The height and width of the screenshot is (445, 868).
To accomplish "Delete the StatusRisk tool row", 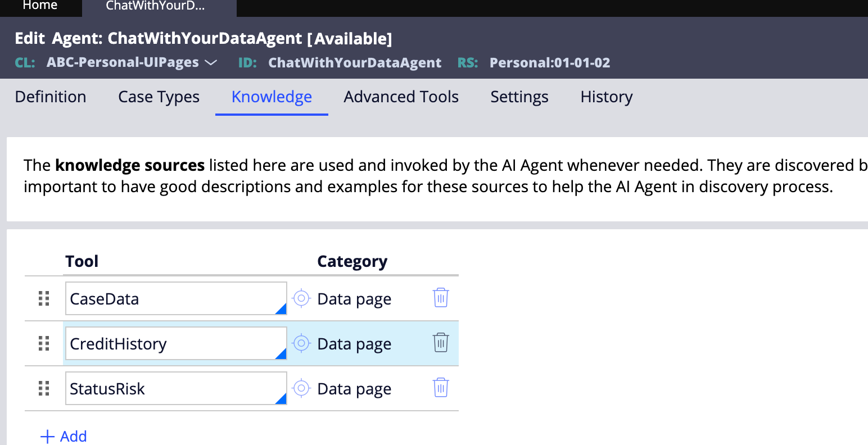I will 441,388.
